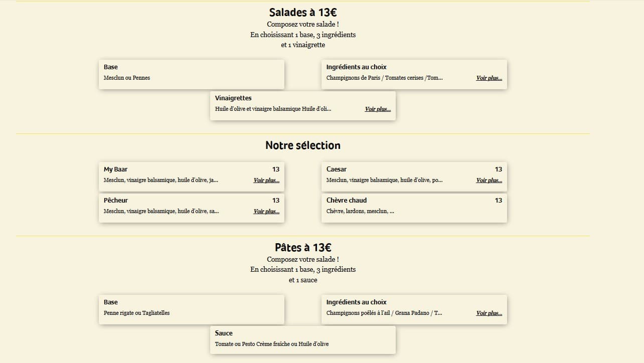Open the Vinaigrettes card
Screen dimensions: 644x363
(x=303, y=105)
